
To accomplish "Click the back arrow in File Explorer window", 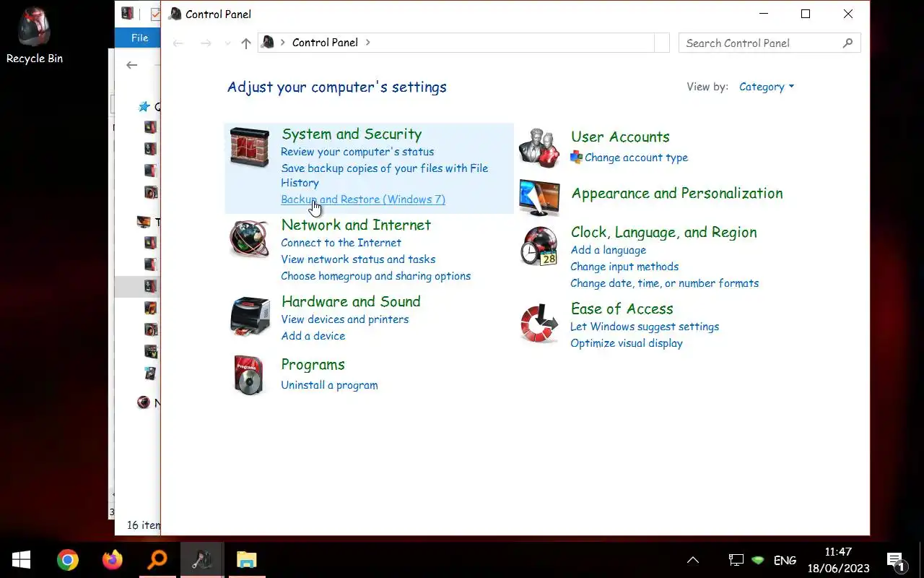I will pos(131,65).
